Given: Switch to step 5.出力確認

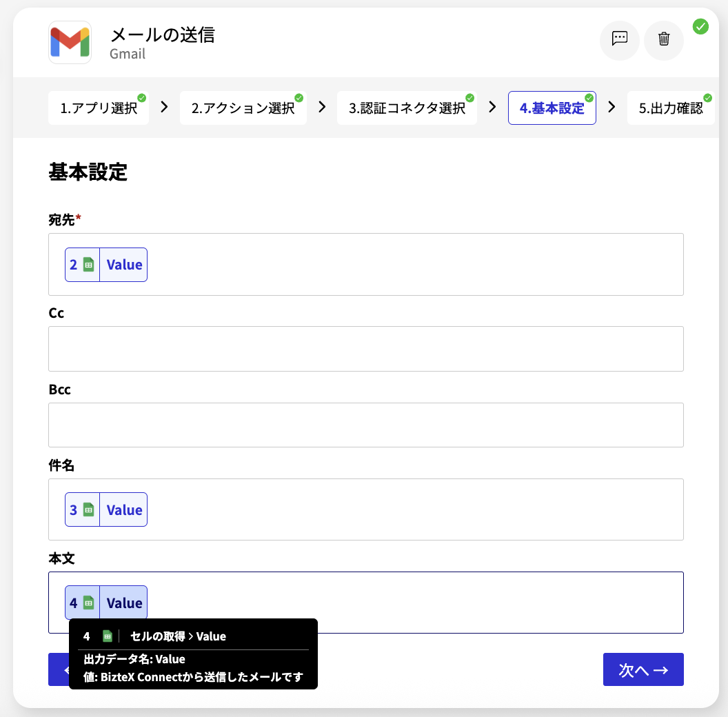Looking at the screenshot, I should click(x=671, y=108).
